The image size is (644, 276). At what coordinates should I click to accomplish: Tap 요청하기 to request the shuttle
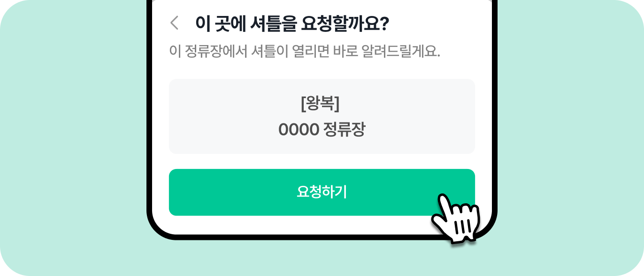(322, 192)
